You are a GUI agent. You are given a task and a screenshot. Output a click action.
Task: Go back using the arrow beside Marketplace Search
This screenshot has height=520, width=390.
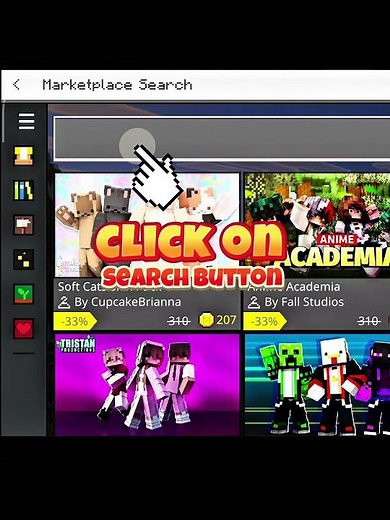click(x=16, y=85)
